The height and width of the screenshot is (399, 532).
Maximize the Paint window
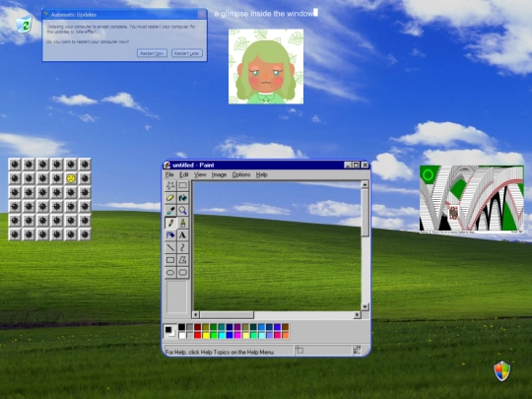[x=357, y=166]
